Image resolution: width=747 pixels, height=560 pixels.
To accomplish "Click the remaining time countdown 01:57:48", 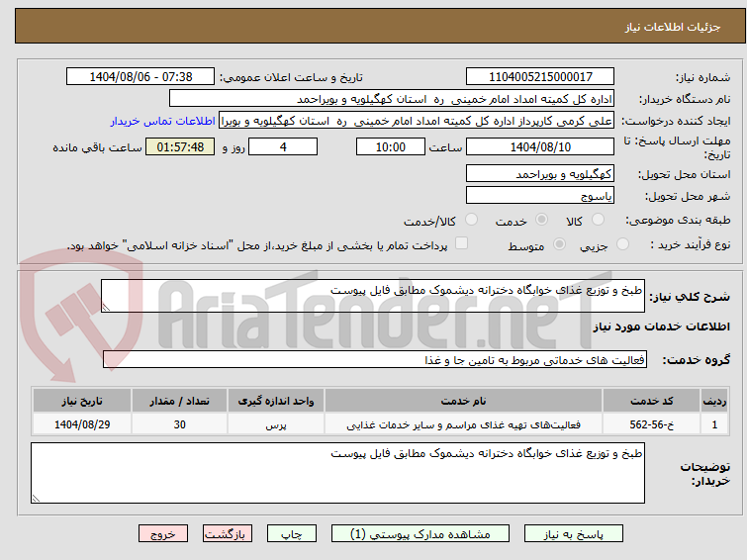I will (x=180, y=146).
